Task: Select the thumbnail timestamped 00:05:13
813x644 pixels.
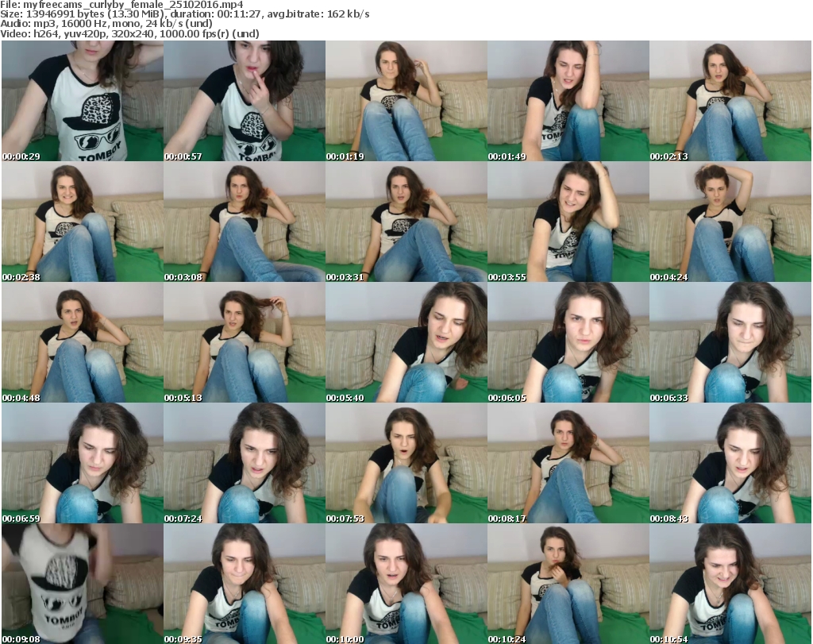Action: 245,343
